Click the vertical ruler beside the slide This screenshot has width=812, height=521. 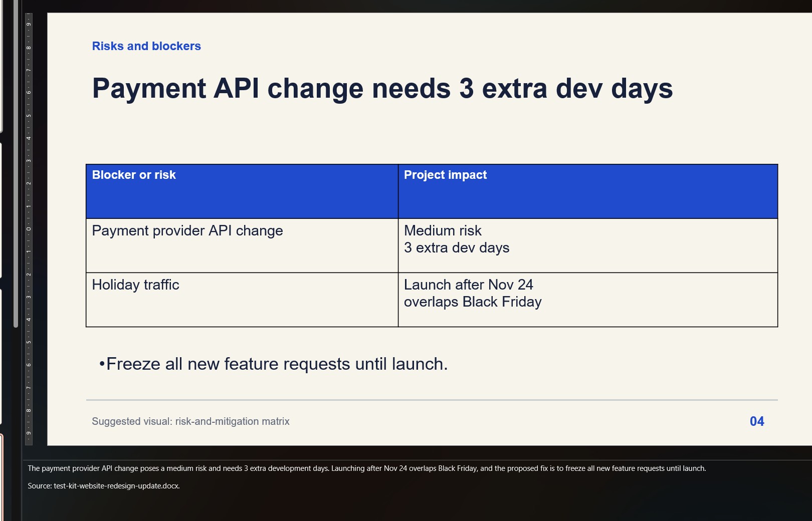[x=29, y=229]
